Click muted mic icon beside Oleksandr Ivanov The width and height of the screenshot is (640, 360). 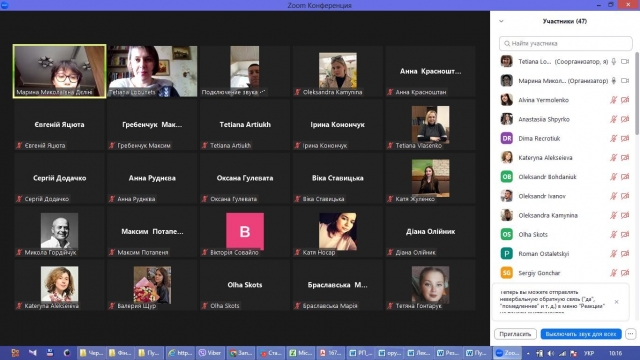click(x=613, y=196)
